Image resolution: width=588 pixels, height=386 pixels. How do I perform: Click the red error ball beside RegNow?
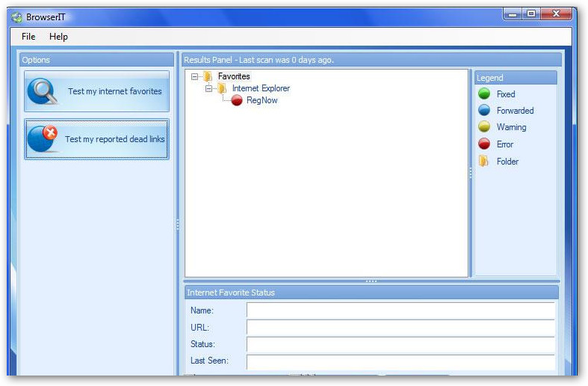pyautogui.click(x=237, y=100)
